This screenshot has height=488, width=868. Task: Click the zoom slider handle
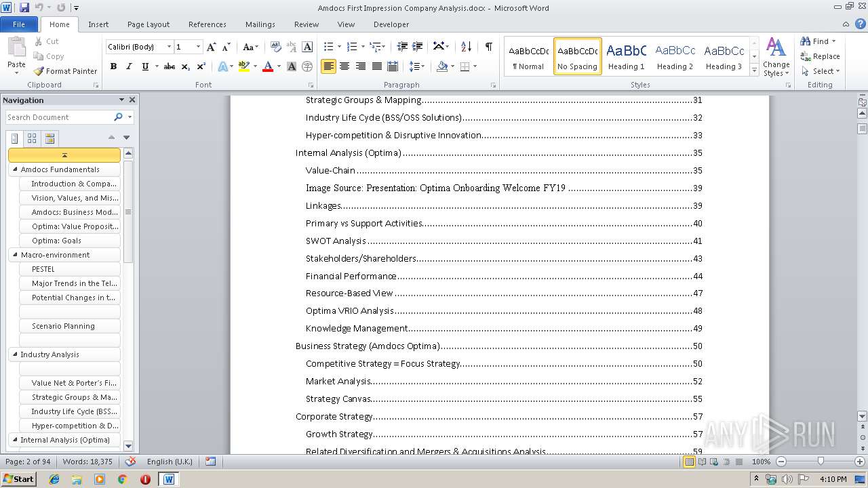[821, 462]
